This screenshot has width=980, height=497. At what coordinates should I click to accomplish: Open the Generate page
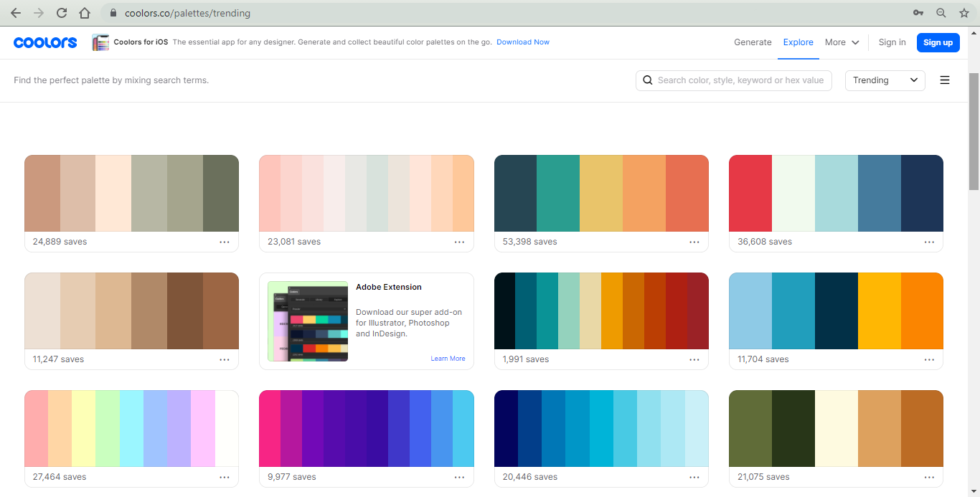(753, 42)
